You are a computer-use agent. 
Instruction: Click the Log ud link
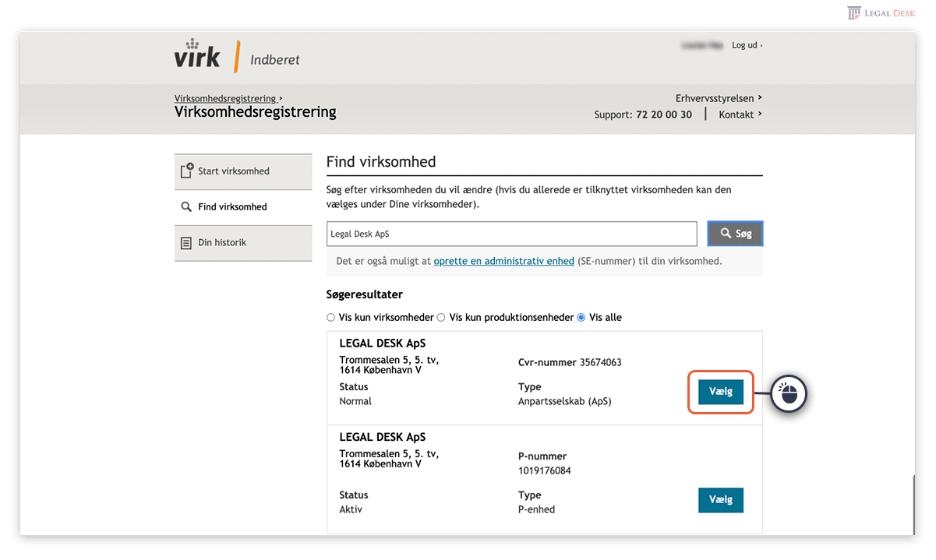pyautogui.click(x=747, y=45)
